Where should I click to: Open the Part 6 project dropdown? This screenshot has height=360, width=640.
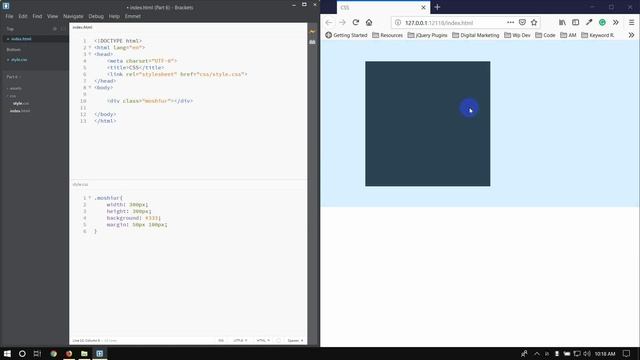(13, 77)
